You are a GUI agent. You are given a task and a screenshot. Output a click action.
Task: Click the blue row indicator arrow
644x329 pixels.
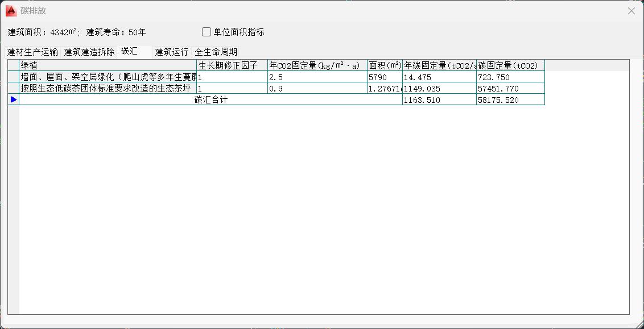[x=14, y=99]
